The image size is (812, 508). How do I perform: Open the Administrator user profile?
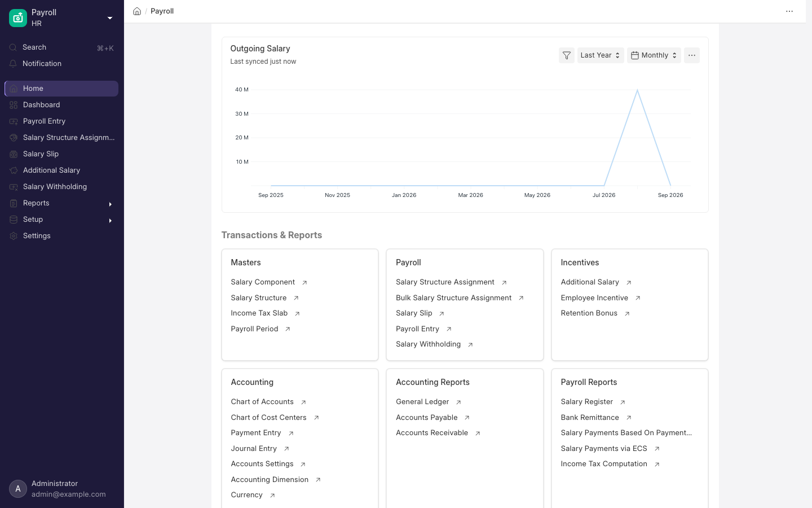point(61,489)
